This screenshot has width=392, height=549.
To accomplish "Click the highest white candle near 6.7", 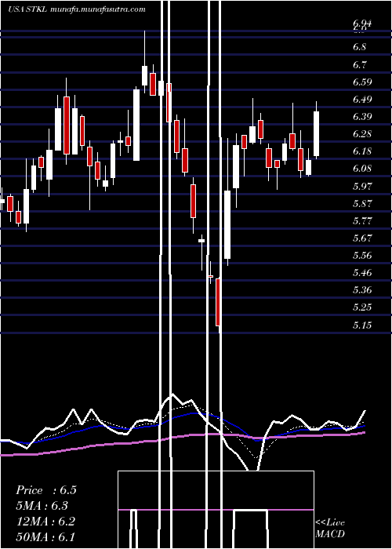I will point(144,75).
